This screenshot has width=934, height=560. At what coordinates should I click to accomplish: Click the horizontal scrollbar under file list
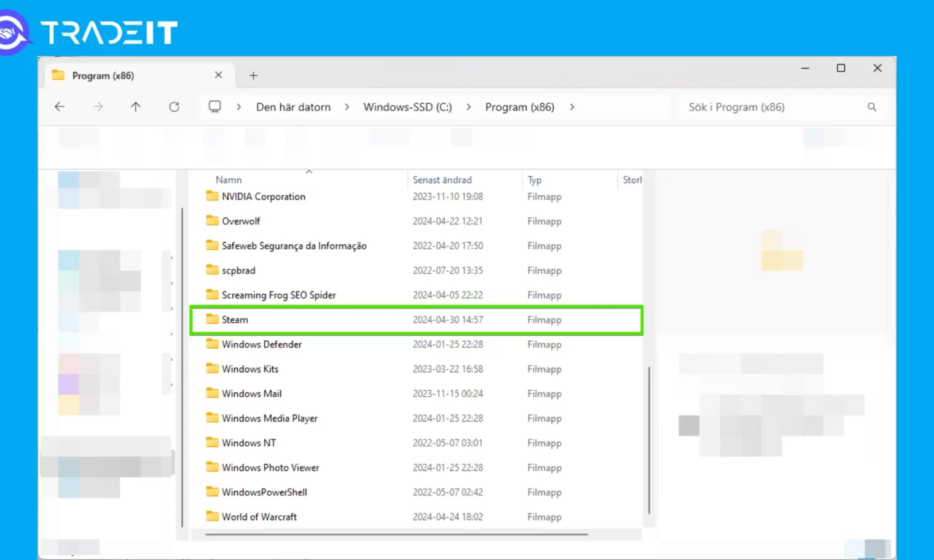(x=396, y=534)
